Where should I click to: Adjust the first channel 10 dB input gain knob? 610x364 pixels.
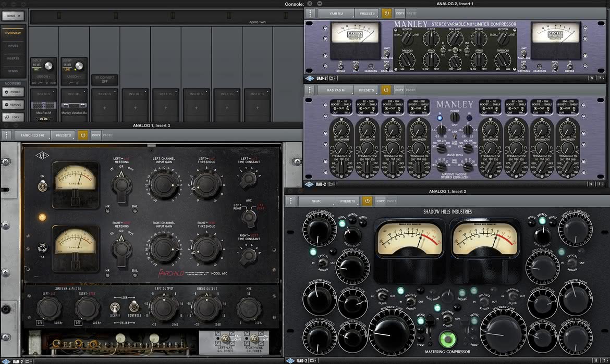48,66
